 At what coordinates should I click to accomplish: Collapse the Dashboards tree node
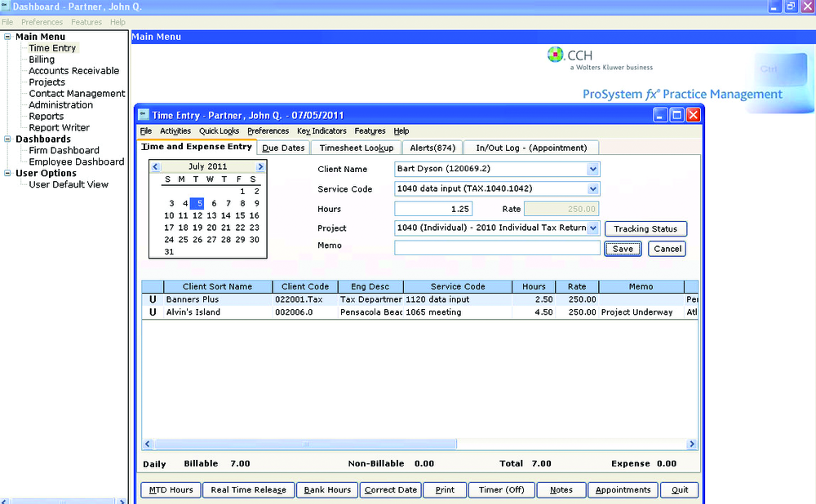tap(7, 139)
